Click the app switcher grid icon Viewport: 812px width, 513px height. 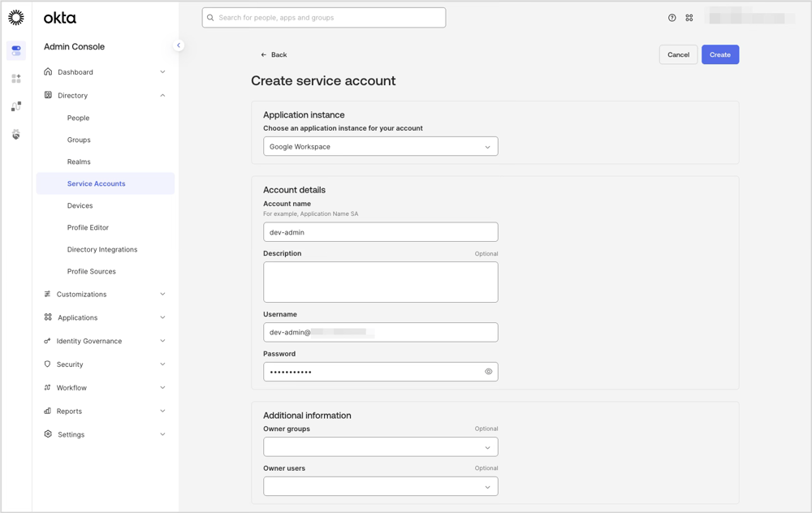pos(689,17)
